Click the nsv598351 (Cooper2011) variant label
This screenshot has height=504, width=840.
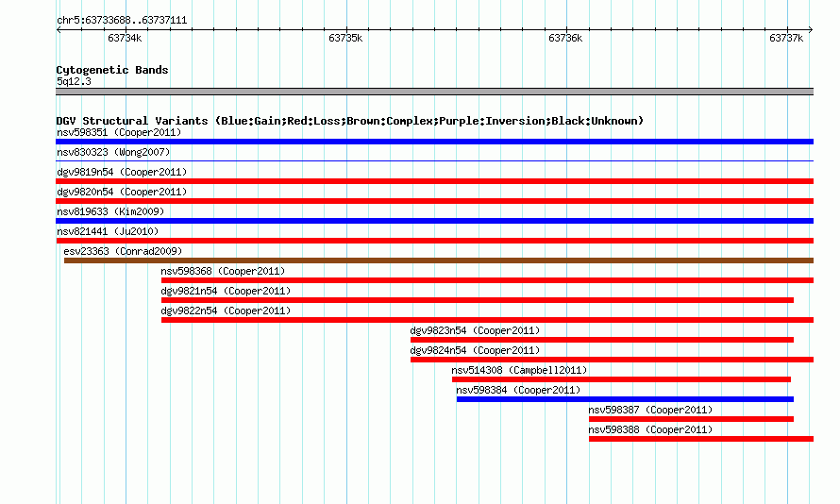(x=119, y=132)
